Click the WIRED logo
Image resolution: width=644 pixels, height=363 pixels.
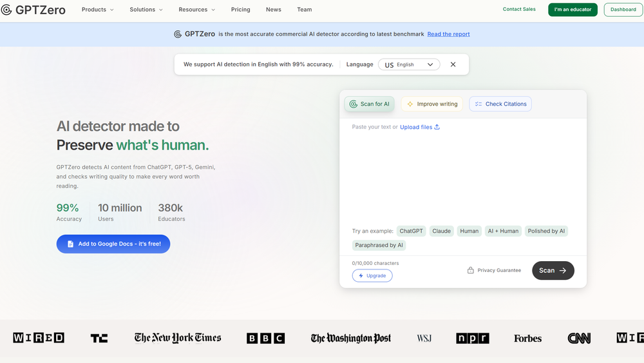point(39,338)
